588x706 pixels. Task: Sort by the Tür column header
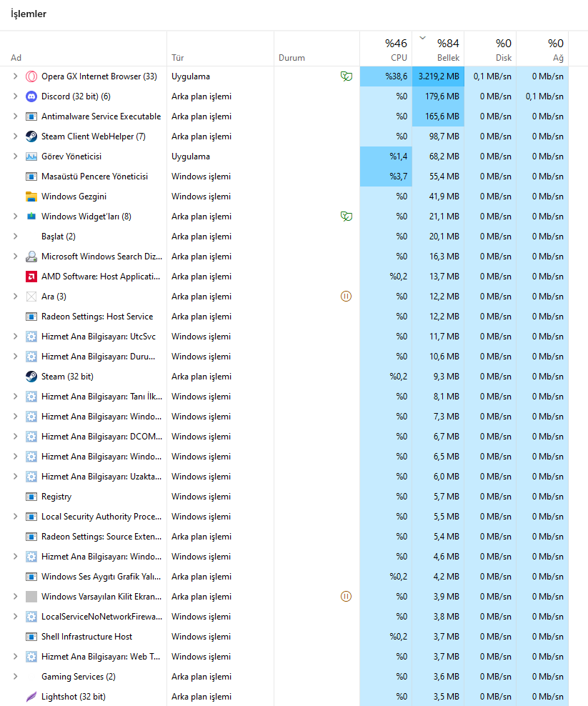click(220, 49)
